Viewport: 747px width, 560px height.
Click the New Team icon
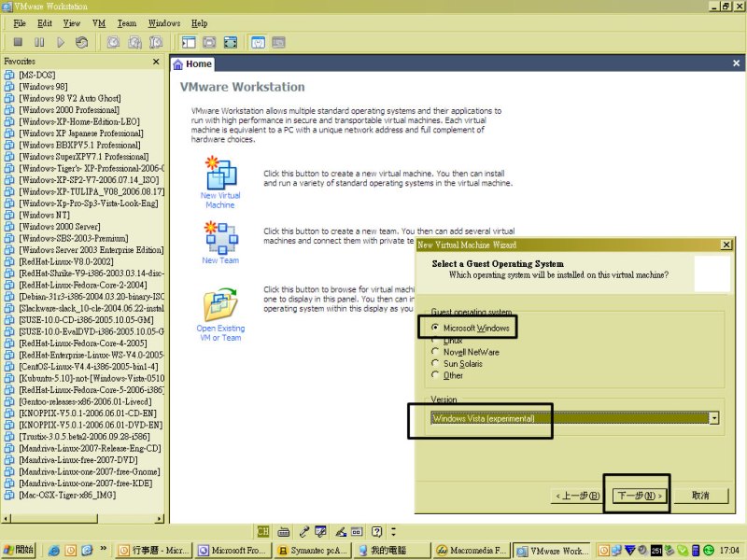click(221, 238)
